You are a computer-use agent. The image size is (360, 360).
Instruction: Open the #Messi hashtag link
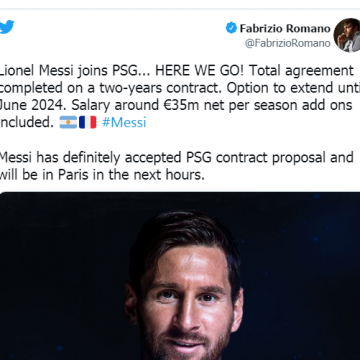pyautogui.click(x=124, y=122)
